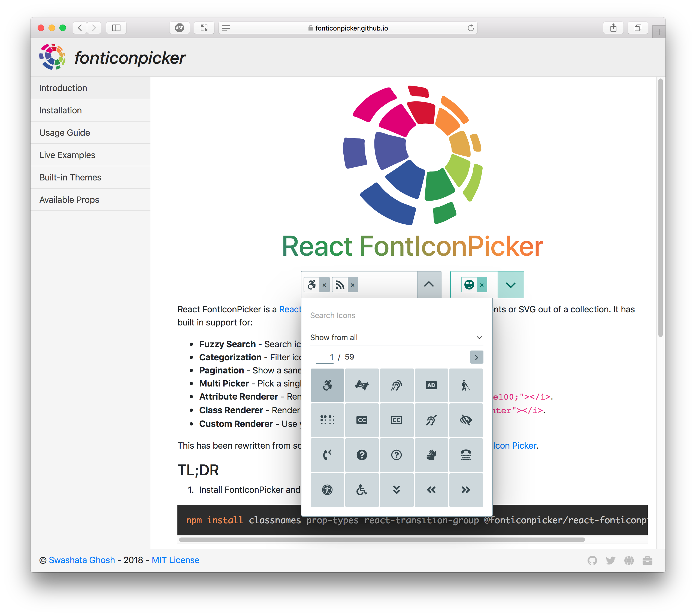Go to Available Props section

click(x=69, y=200)
